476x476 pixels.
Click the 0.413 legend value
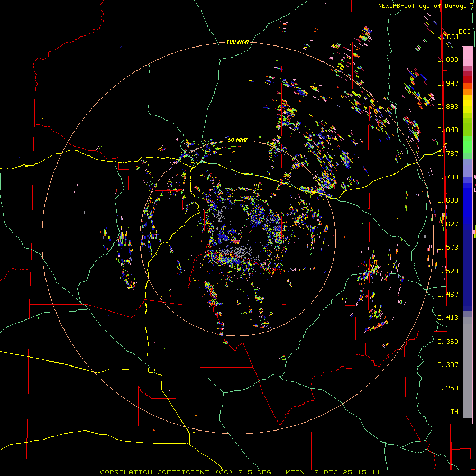click(x=448, y=318)
